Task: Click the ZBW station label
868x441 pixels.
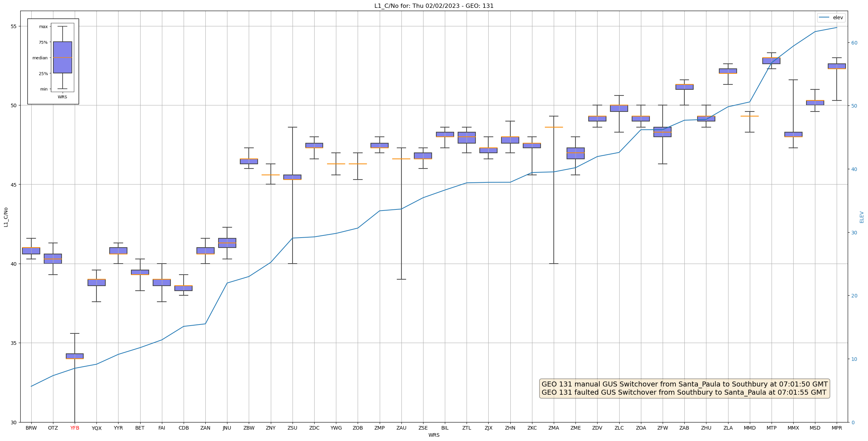Action: (x=249, y=428)
